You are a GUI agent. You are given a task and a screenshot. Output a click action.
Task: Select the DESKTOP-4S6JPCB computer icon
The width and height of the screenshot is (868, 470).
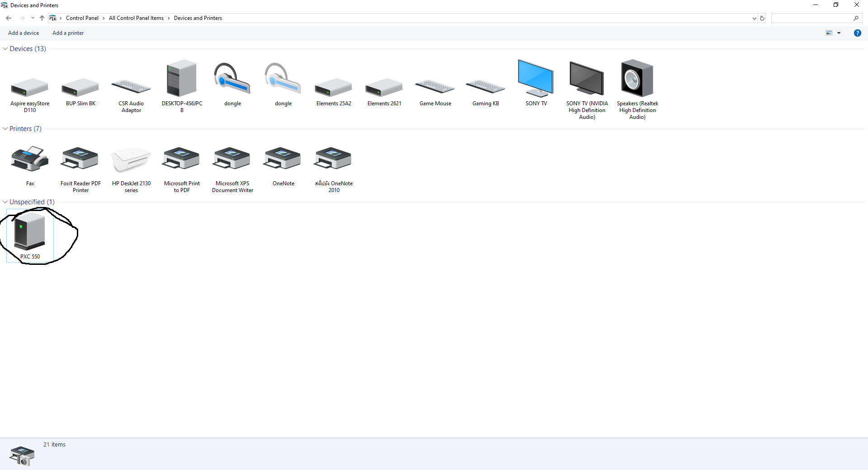[182, 78]
